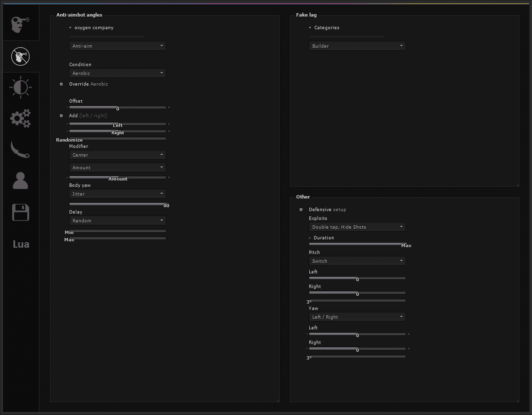Open the Yaw dropdown showing Left / Right
This screenshot has width=532, height=415.
click(357, 317)
